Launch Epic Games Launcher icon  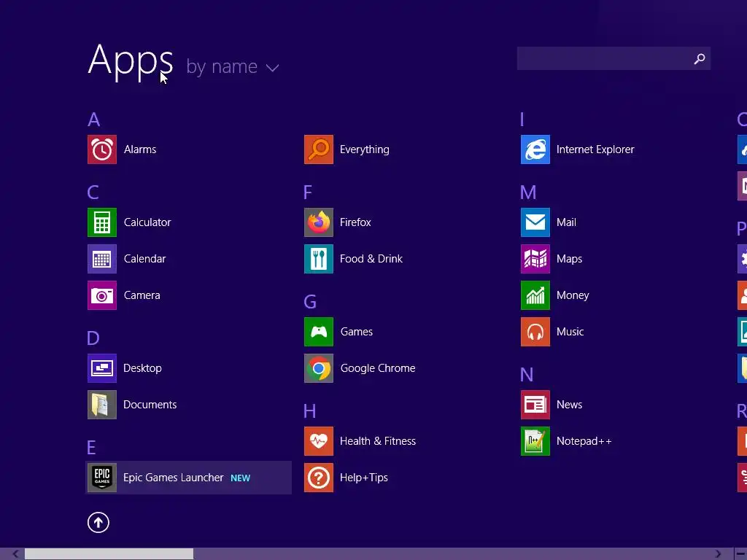102,478
